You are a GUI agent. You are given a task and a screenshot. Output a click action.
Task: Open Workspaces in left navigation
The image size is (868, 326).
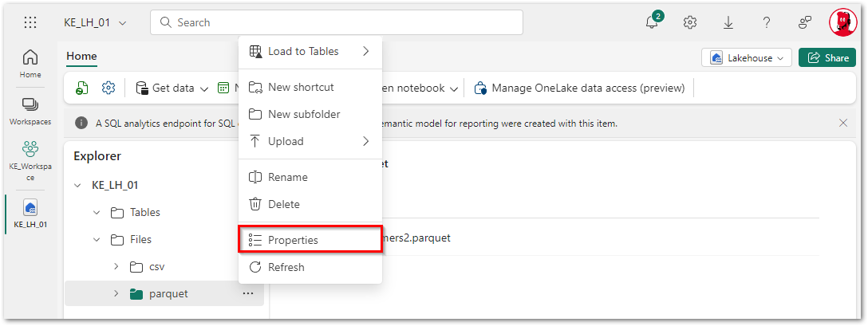click(30, 112)
